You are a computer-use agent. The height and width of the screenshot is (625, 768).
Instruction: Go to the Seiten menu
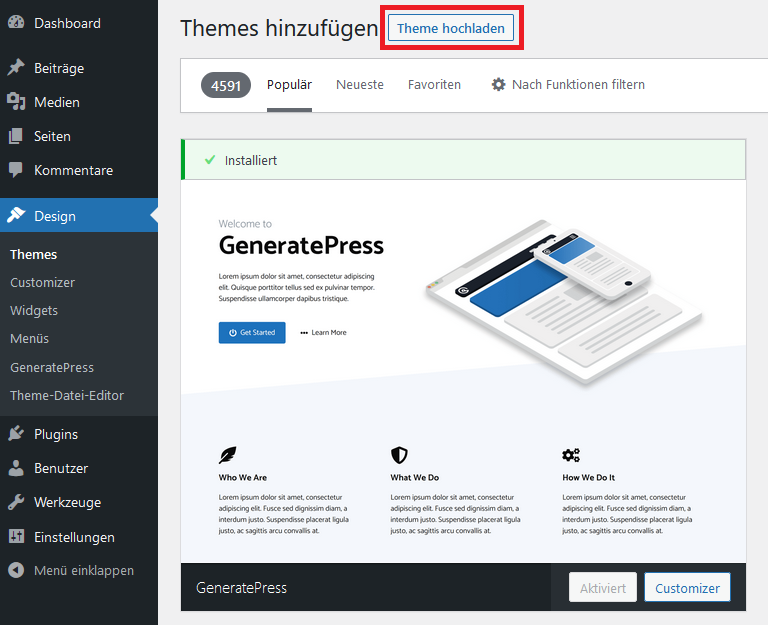pyautogui.click(x=79, y=136)
